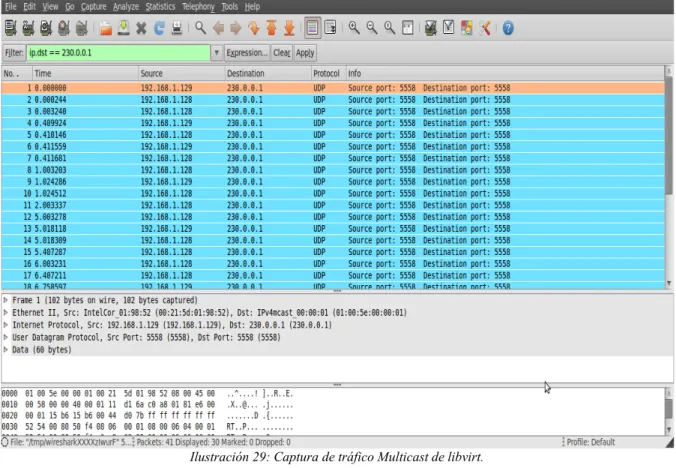The height and width of the screenshot is (468, 676).
Task: Save this capture file icon
Action: 124,28
